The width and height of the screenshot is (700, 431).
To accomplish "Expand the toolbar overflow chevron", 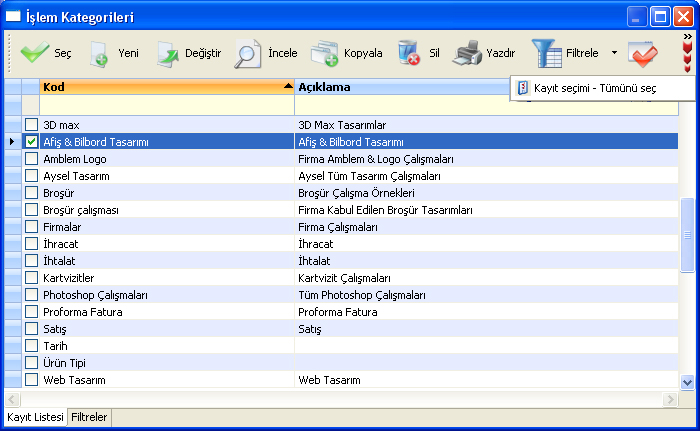I will (687, 38).
